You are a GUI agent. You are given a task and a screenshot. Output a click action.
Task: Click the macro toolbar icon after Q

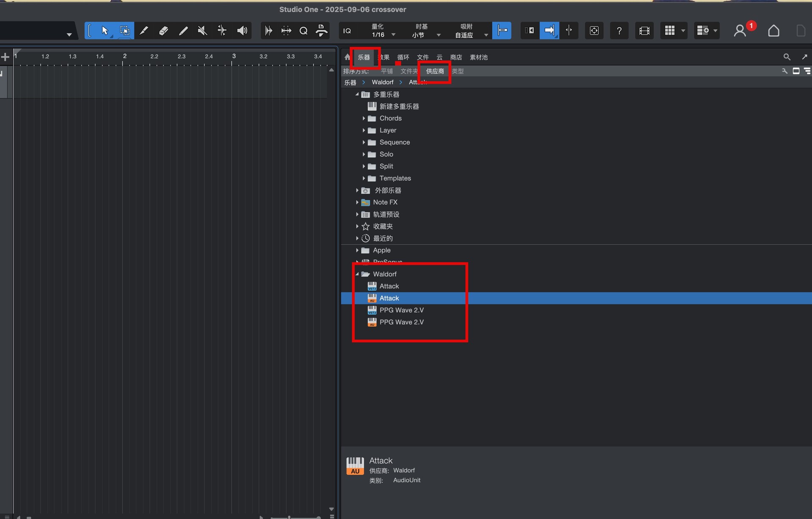pos(321,30)
